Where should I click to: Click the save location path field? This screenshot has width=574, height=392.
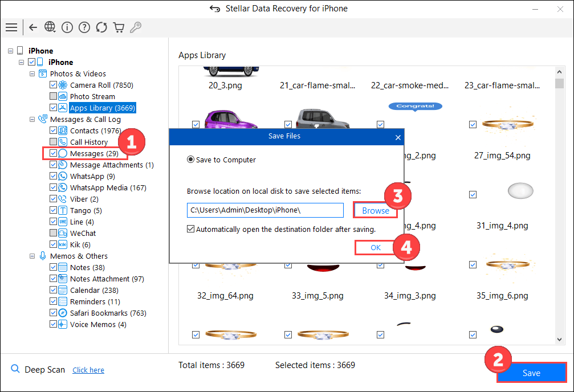point(265,210)
